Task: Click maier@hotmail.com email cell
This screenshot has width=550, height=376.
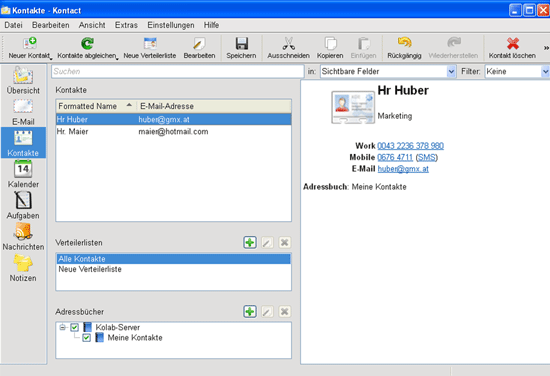Action: 173,132
